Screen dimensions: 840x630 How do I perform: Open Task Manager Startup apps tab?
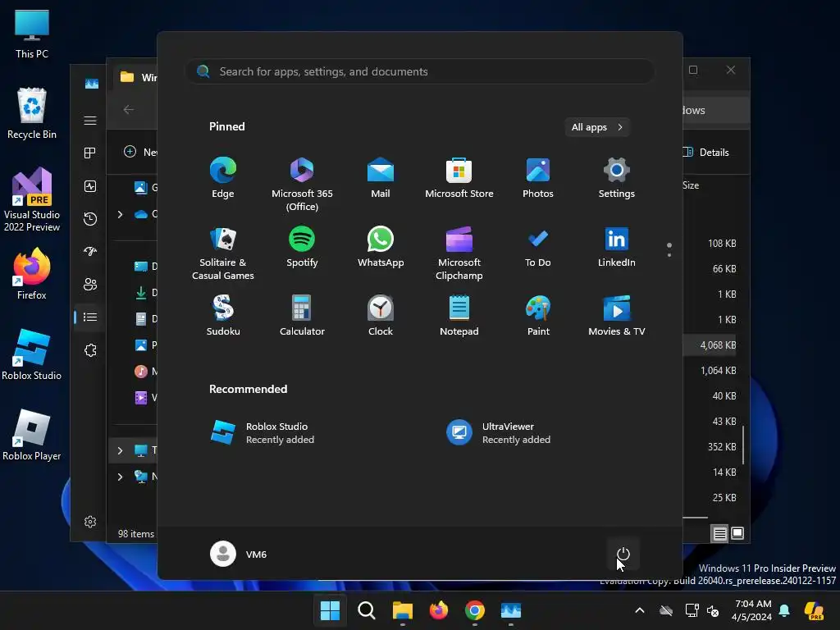click(90, 251)
